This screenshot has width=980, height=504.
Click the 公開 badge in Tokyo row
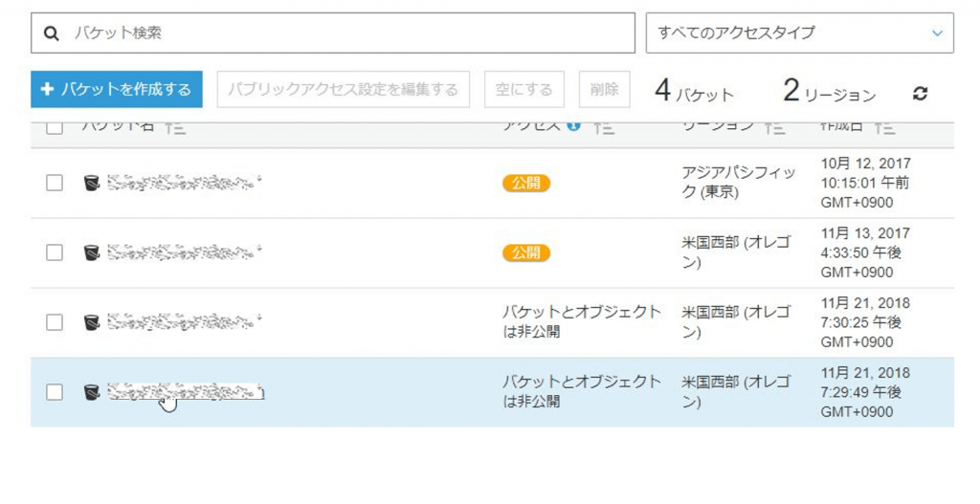coord(526,183)
